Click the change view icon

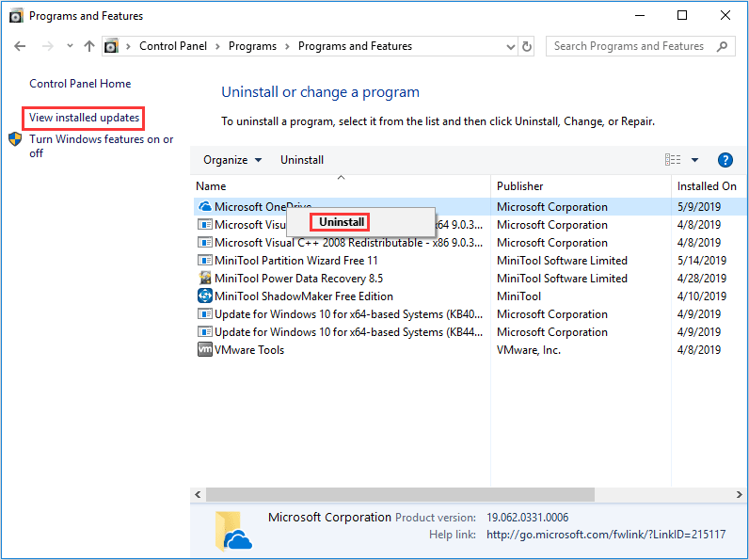(673, 160)
